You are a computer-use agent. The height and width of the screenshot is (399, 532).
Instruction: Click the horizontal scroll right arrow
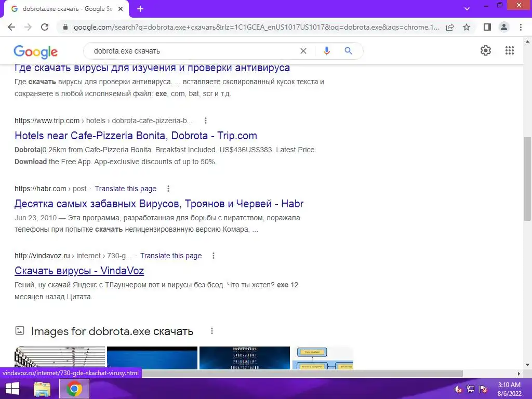[x=519, y=374]
